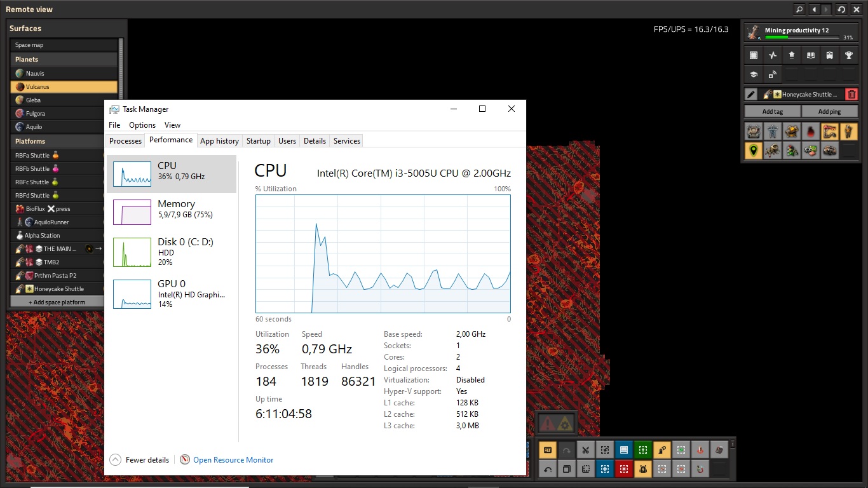Select the RBFa Shuttle platform

tap(58, 156)
